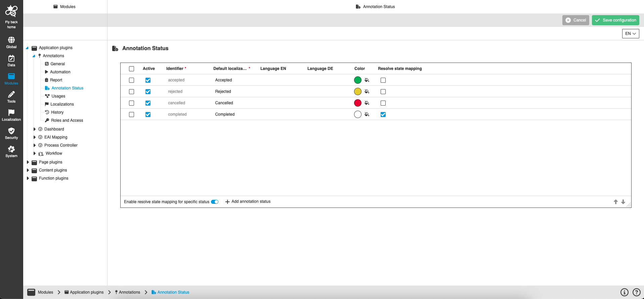Expand the Process Controller tree node

pos(35,145)
